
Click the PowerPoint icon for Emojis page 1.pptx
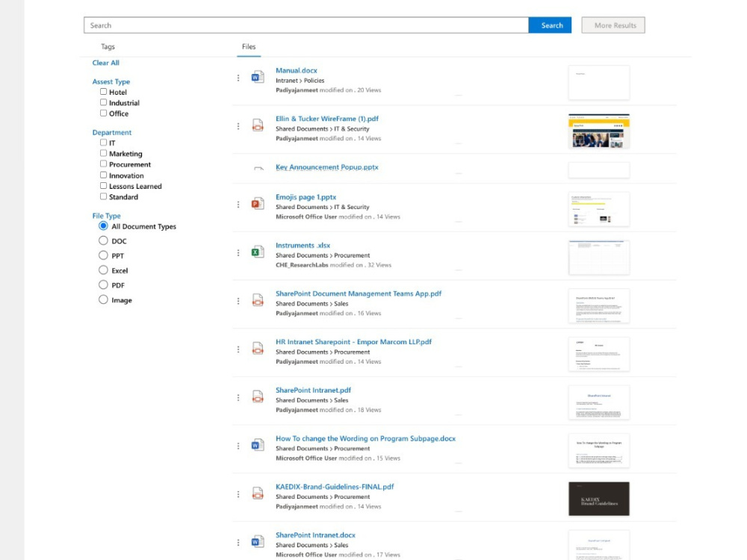(x=258, y=203)
